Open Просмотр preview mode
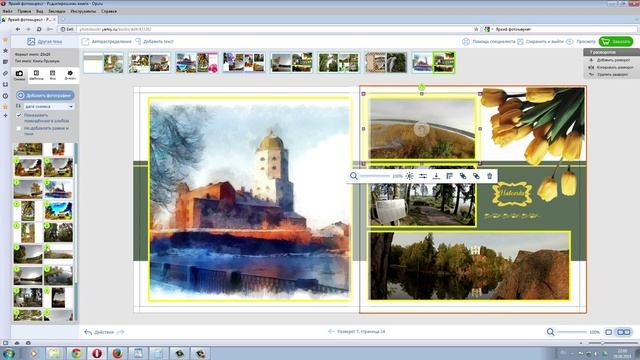 pos(581,42)
